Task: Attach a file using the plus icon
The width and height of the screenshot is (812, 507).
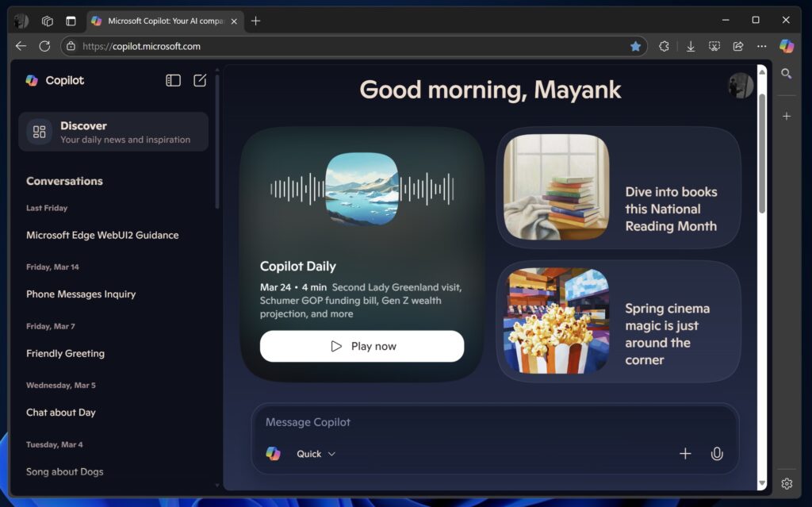Action: pyautogui.click(x=685, y=453)
